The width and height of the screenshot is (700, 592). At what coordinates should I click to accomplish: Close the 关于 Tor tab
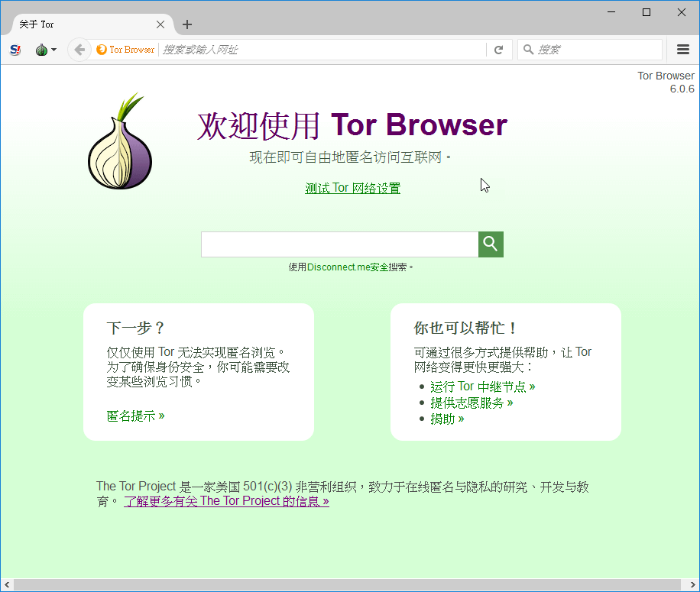[x=160, y=24]
